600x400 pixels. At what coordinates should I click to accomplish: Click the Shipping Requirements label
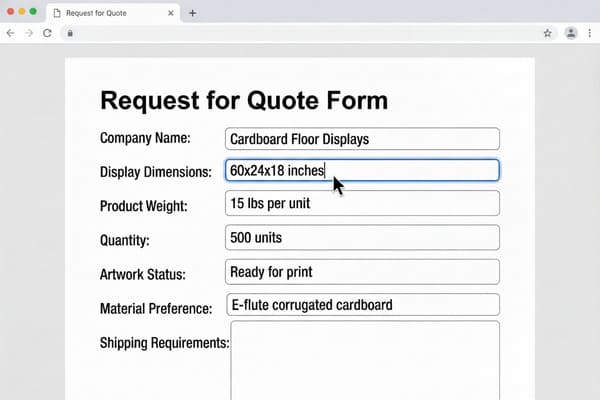[x=165, y=343]
